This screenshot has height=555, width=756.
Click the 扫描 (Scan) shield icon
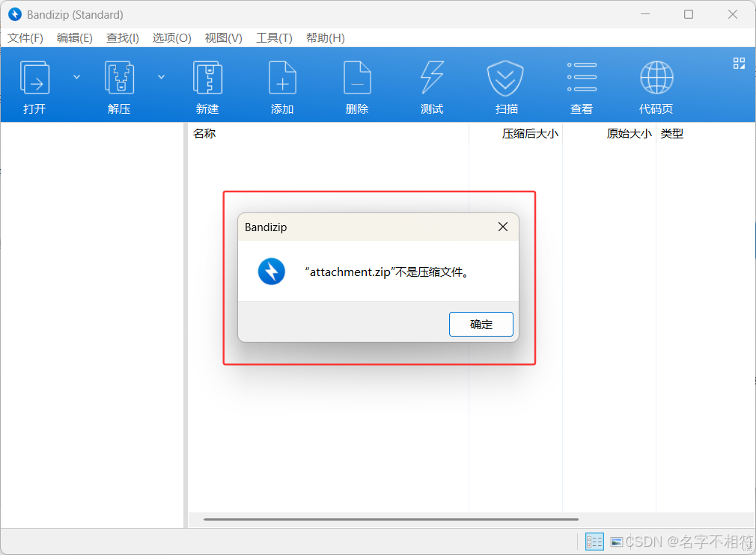[505, 78]
